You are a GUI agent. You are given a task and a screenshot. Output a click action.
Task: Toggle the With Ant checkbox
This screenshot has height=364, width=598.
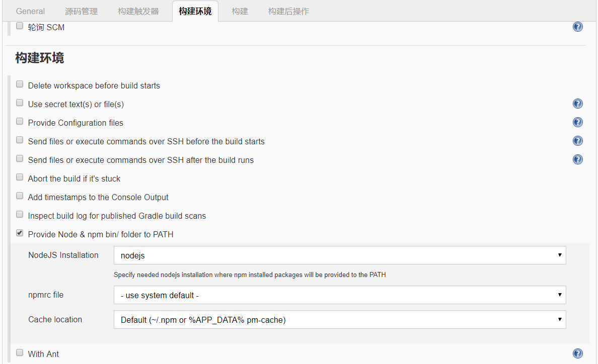(x=20, y=353)
